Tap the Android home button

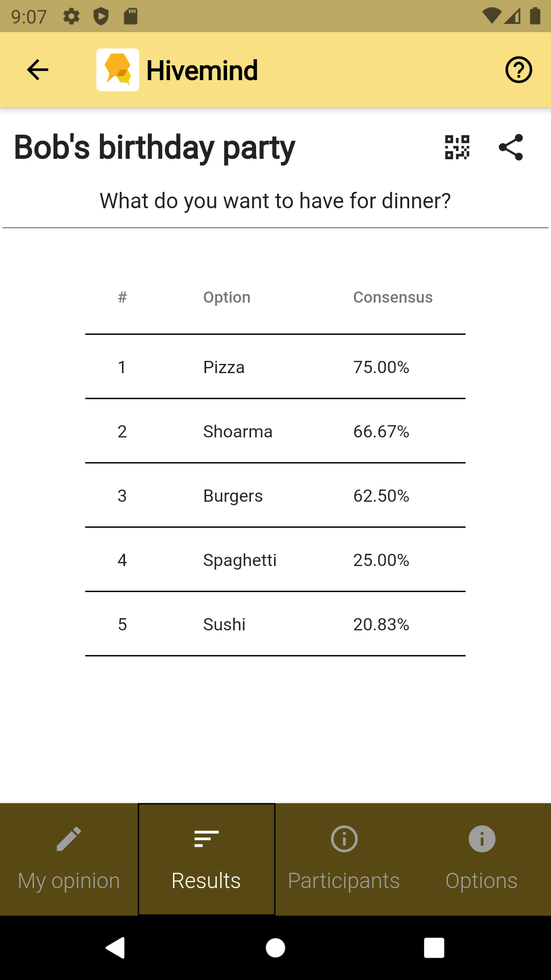point(275,948)
